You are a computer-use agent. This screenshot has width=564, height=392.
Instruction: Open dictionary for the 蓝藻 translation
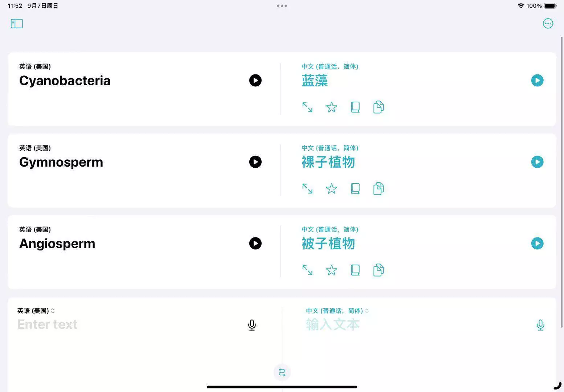pyautogui.click(x=355, y=107)
